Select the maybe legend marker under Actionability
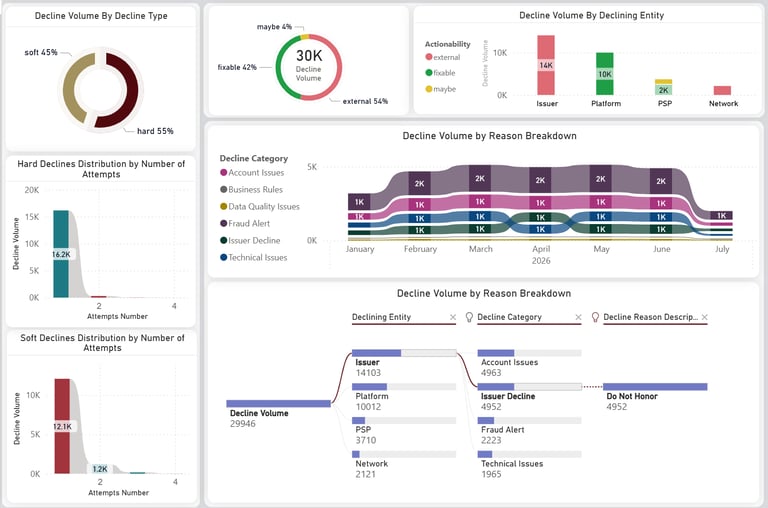The width and height of the screenshot is (768, 508). click(429, 89)
